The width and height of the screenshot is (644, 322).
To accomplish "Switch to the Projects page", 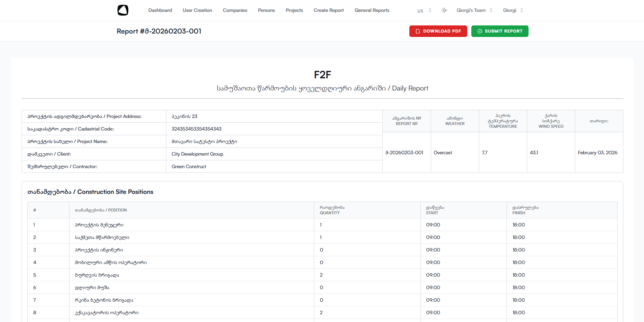I will [294, 10].
